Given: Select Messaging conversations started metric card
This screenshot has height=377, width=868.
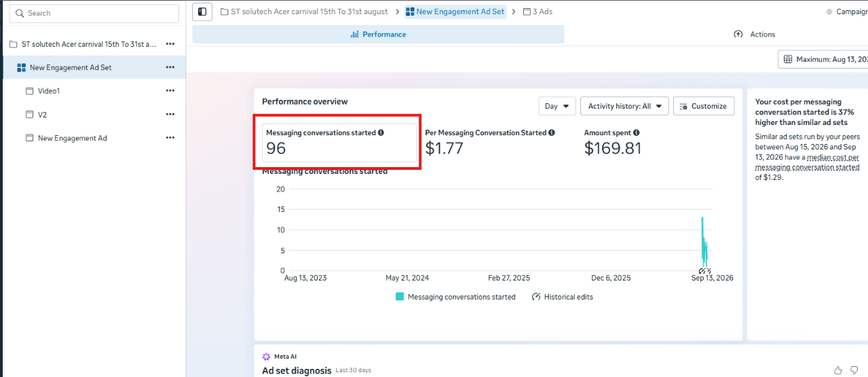Looking at the screenshot, I should click(x=339, y=143).
